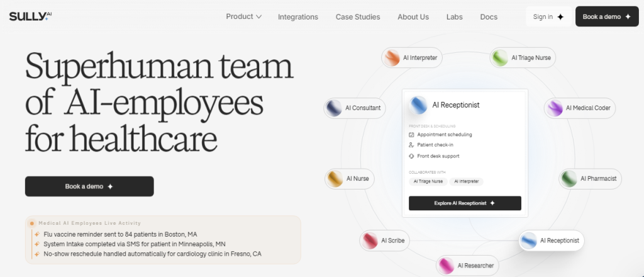The height and width of the screenshot is (277, 644).
Task: Click the AI Consultant dark blue orb
Action: [x=334, y=108]
